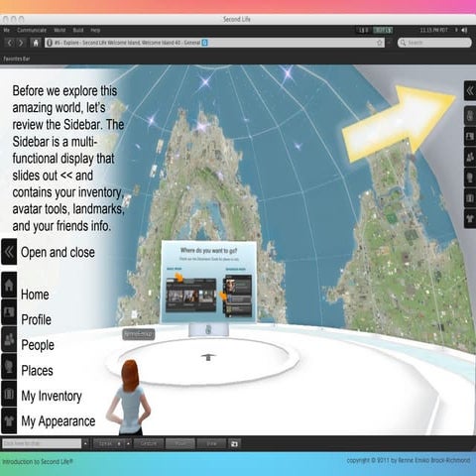The width and height of the screenshot is (476, 476).
Task: Click the avatar name tag above the red-haired avatar
Action: 139,334
